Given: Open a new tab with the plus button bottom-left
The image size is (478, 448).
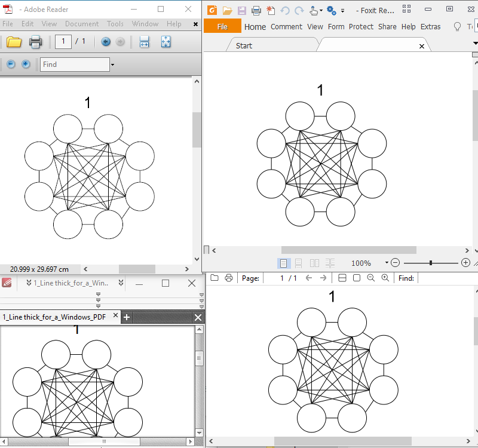Looking at the screenshot, I should coord(126,317).
